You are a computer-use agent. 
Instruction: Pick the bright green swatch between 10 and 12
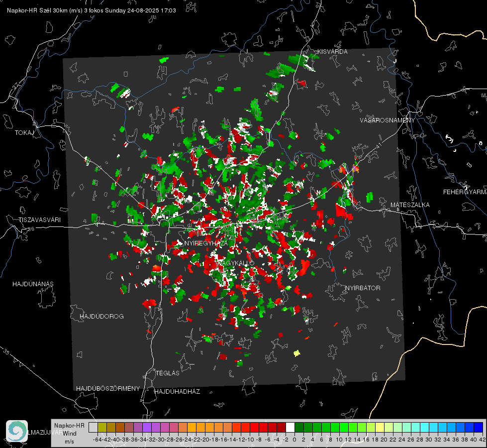(344, 427)
